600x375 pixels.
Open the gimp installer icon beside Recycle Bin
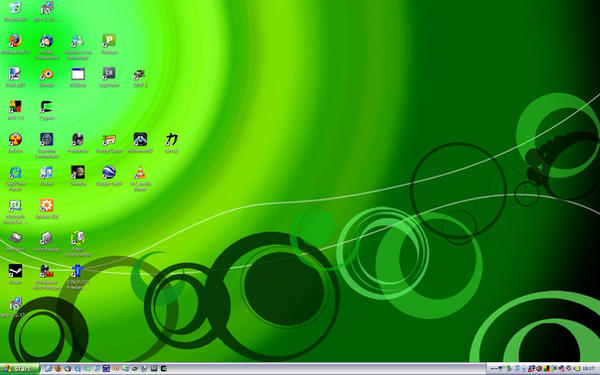pyautogui.click(x=47, y=8)
